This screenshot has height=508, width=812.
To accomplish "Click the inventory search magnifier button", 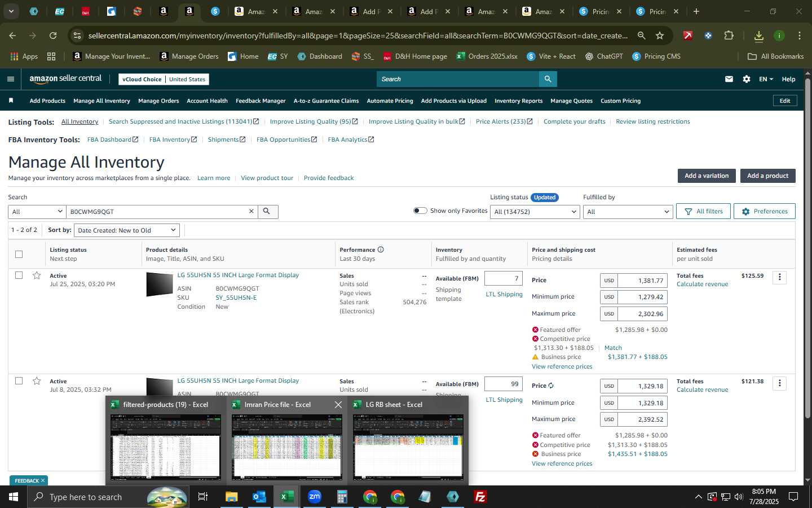I will coord(267,212).
